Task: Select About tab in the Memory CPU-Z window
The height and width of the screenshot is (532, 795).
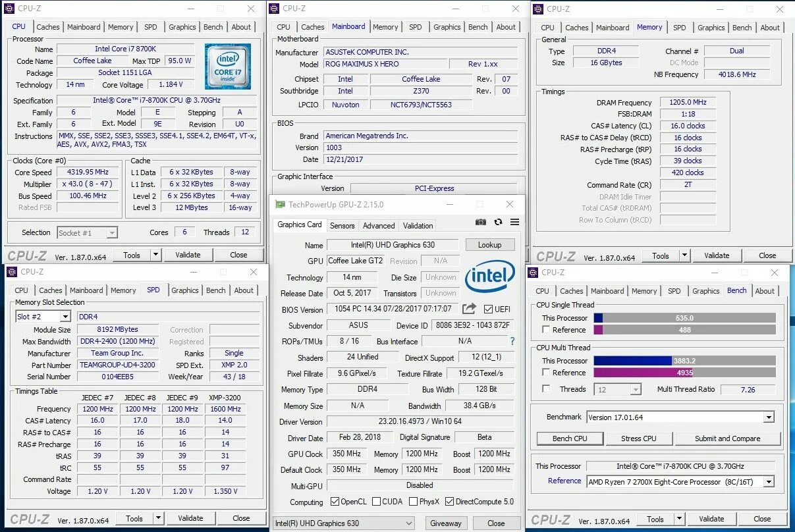Action: (x=770, y=28)
